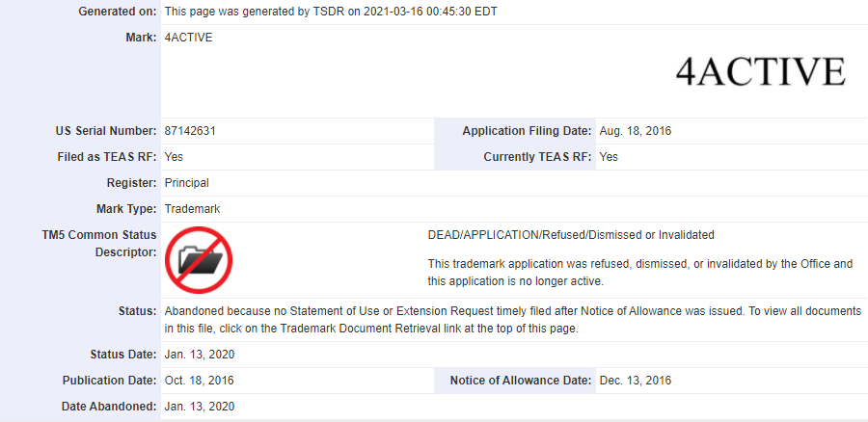The width and height of the screenshot is (868, 422).
Task: Click the dead application folder status icon
Action: point(199,259)
